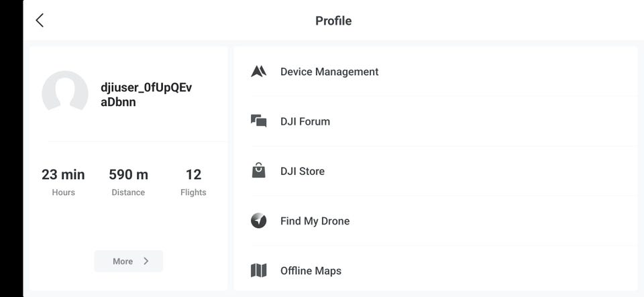Select the Find My Drone label

click(x=315, y=221)
